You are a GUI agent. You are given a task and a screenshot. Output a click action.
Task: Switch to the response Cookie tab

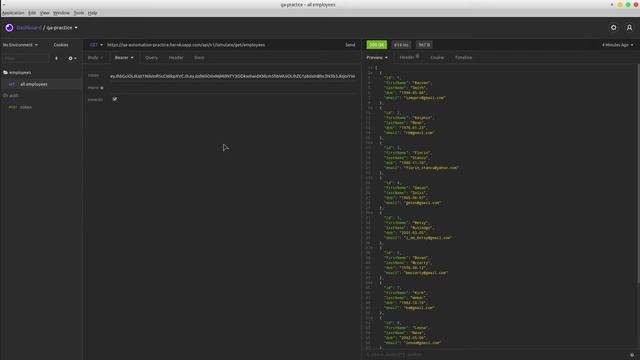[437, 58]
